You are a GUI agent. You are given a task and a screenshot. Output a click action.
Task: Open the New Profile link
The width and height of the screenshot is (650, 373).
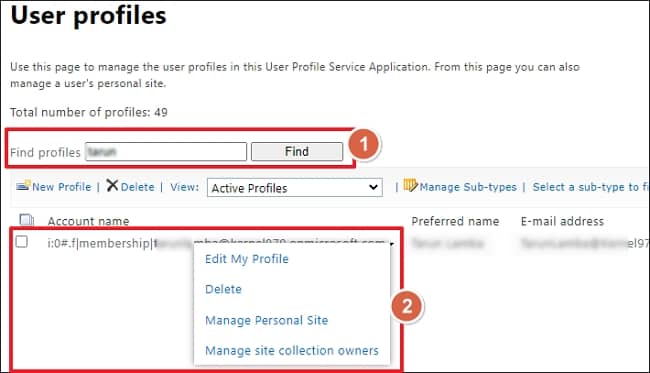click(61, 187)
